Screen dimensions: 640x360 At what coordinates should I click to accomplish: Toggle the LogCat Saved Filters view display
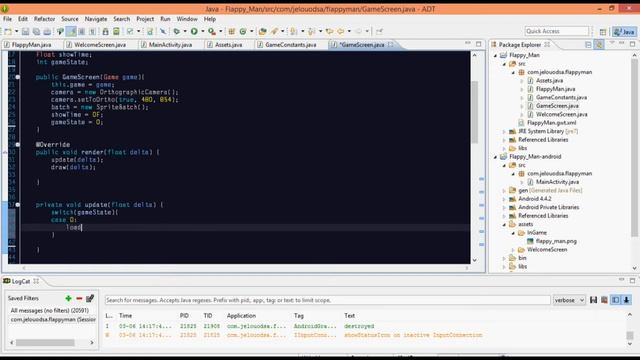click(x=615, y=300)
